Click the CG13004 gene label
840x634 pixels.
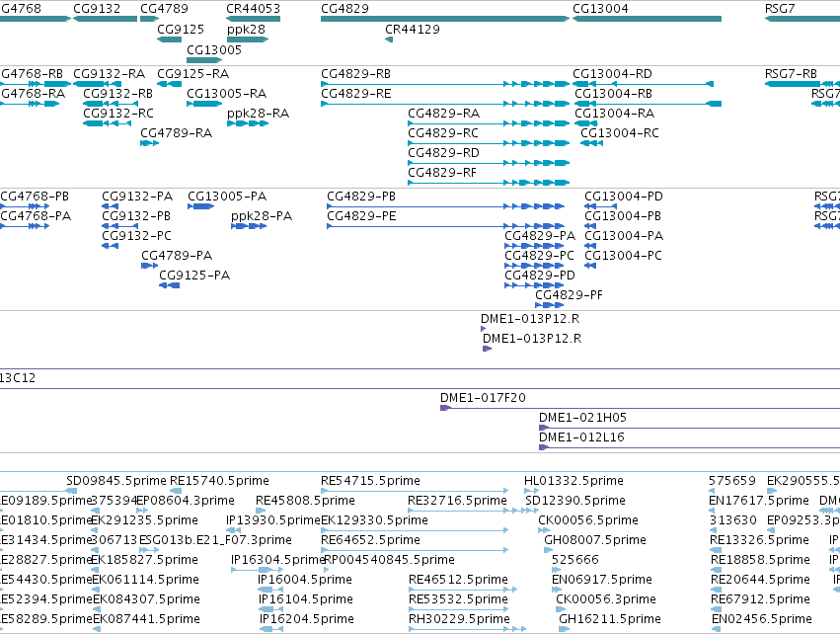(x=600, y=9)
